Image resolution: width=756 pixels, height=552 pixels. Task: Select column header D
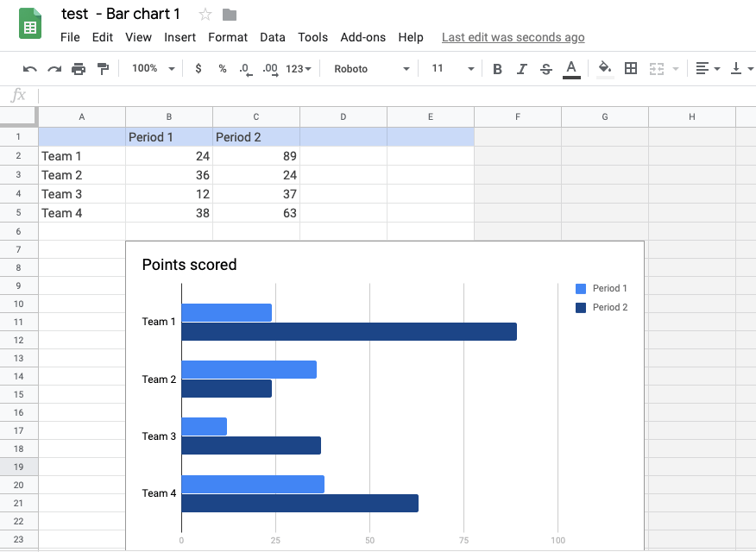343,116
